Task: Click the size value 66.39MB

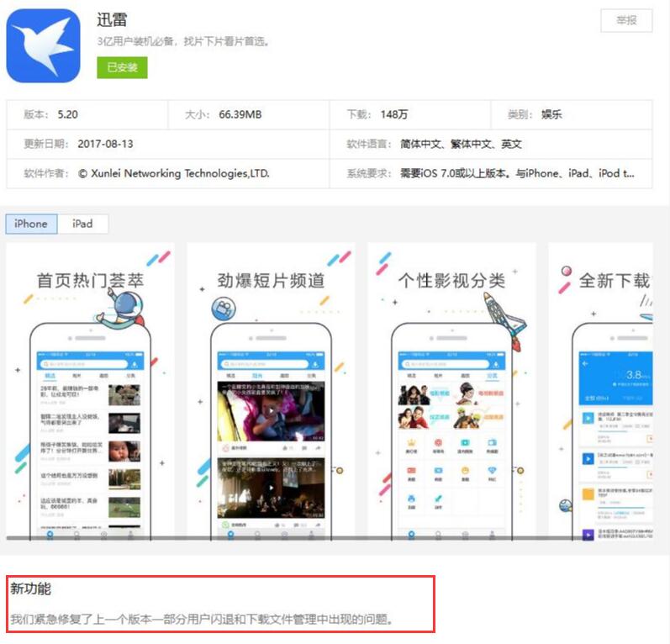Action: [x=240, y=114]
